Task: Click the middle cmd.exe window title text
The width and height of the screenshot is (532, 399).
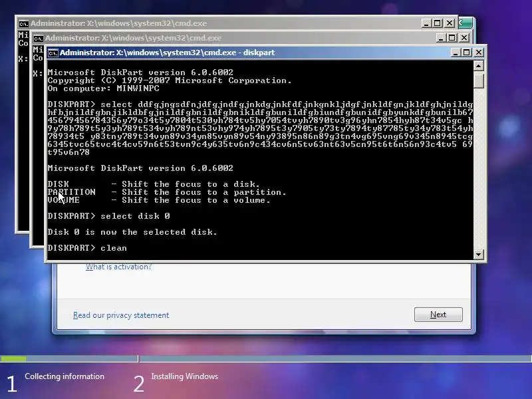Action: pos(133,38)
